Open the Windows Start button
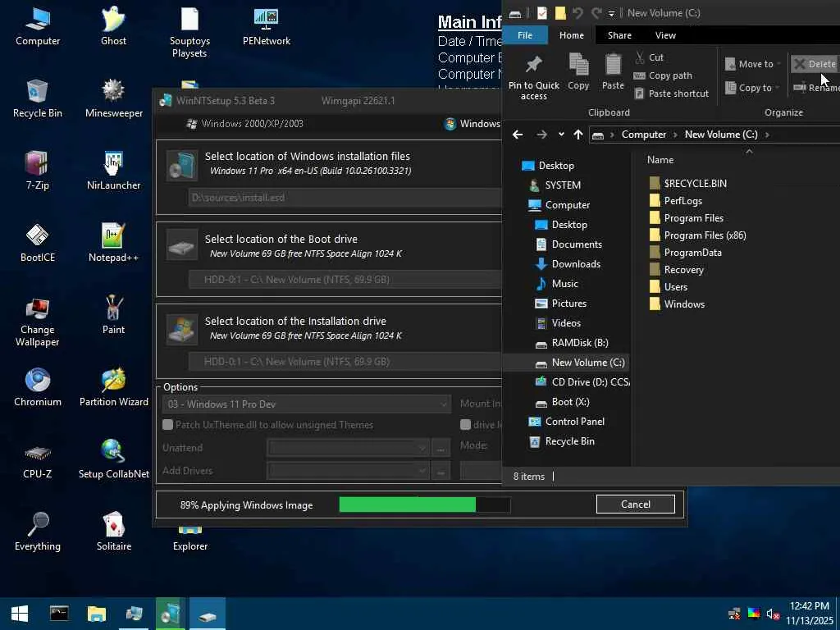840x630 pixels. point(20,614)
